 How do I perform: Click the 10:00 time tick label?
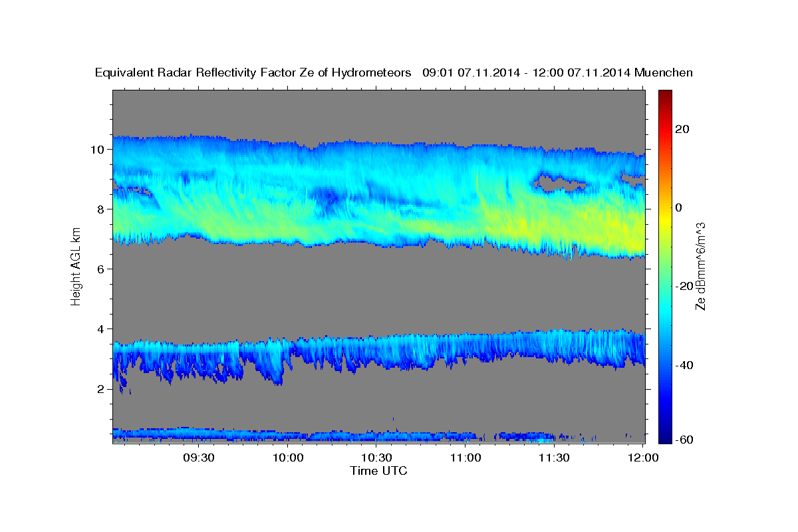pos(288,458)
